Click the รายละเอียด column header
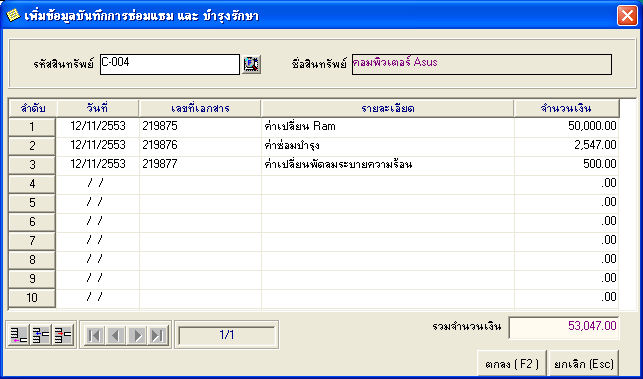Image resolution: width=643 pixels, height=379 pixels. [388, 109]
